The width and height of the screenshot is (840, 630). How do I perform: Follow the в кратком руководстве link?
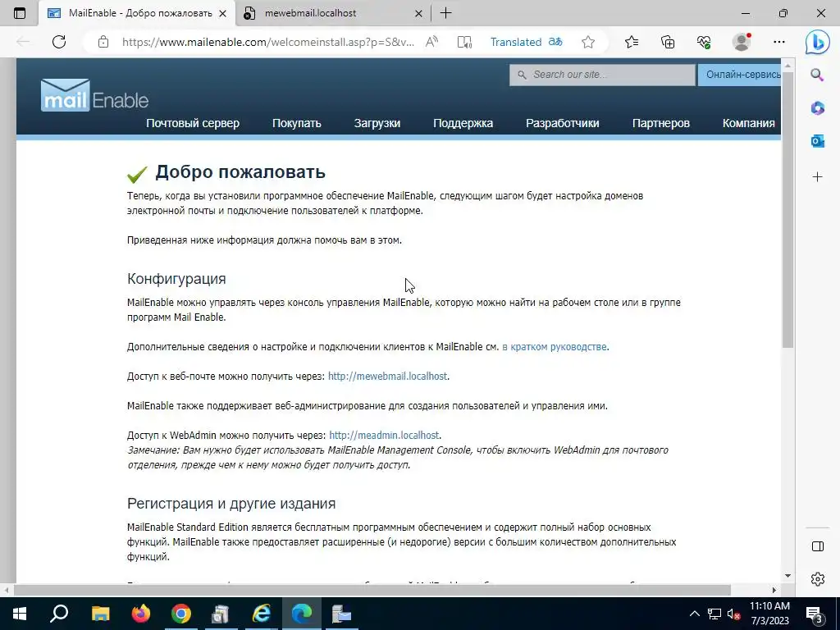pos(554,347)
